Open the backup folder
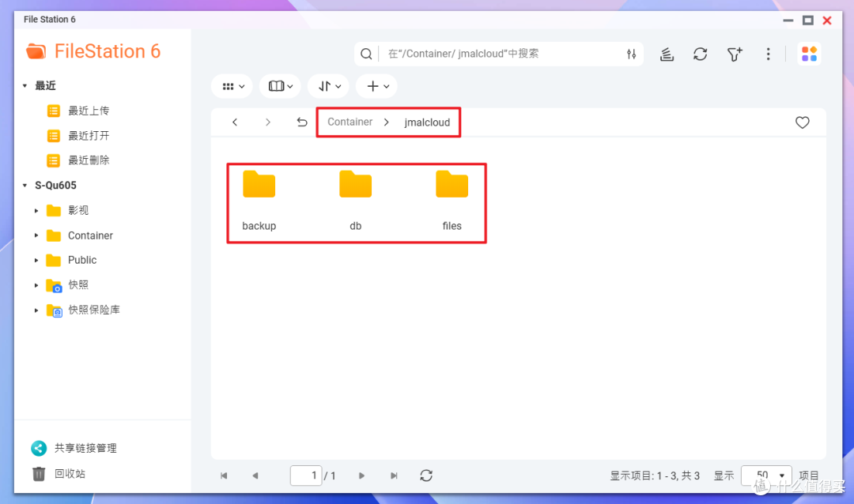 coord(259,201)
